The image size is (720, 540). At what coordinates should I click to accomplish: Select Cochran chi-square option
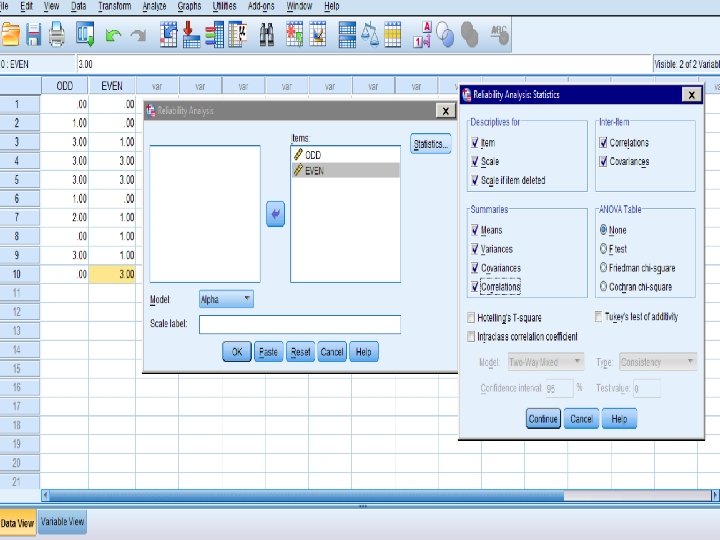603,287
